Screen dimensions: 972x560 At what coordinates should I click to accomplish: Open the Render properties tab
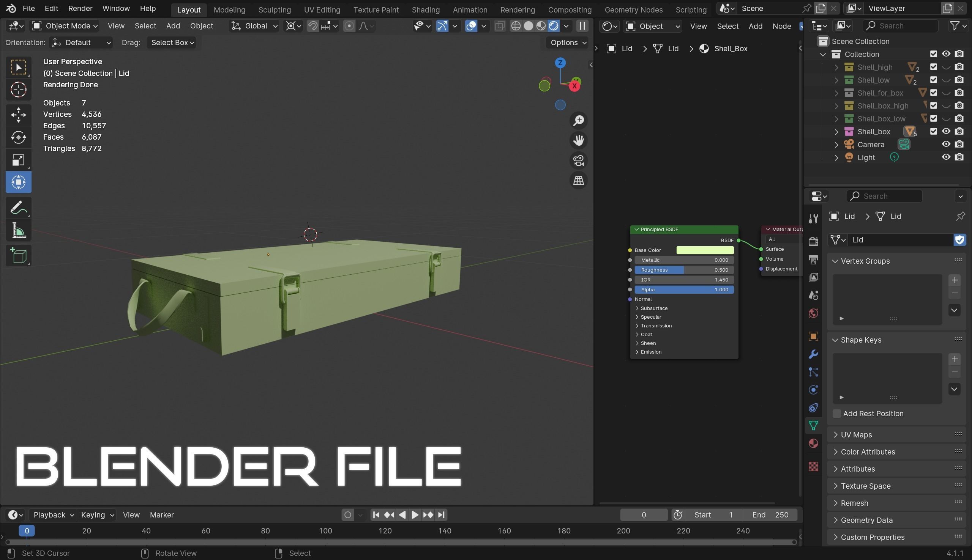click(x=813, y=241)
